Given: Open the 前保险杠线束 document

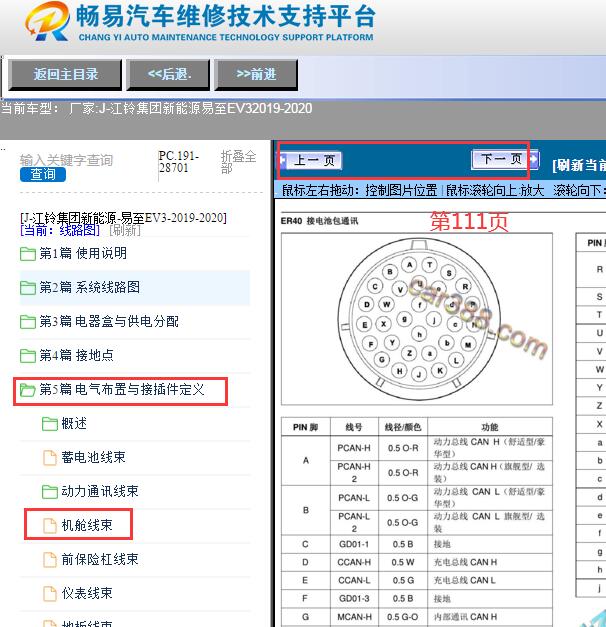Looking at the screenshot, I should (x=100, y=560).
